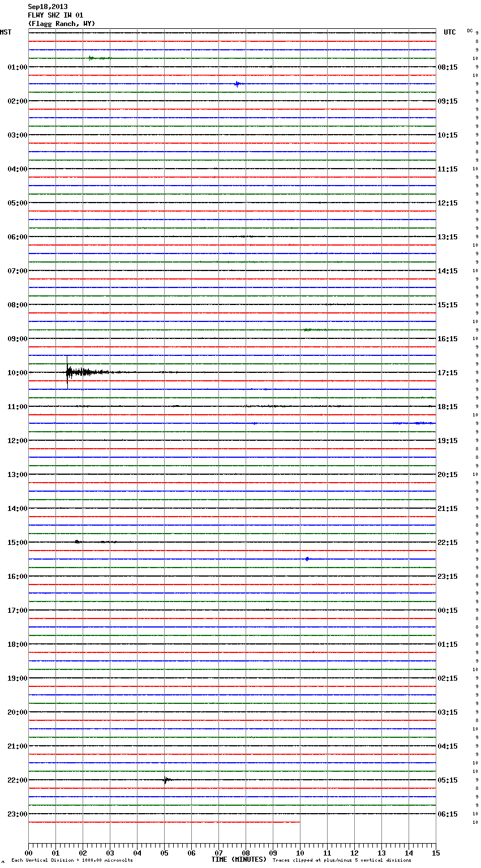Click the 00 minute tick label on the x-axis
Viewport: 481px width, 868px height.
click(28, 853)
